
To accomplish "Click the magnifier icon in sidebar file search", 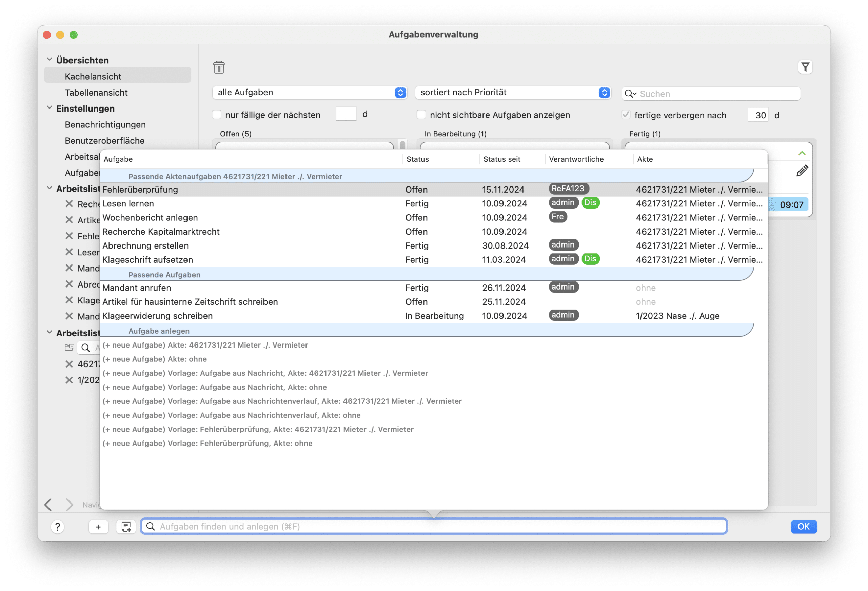I will point(85,348).
